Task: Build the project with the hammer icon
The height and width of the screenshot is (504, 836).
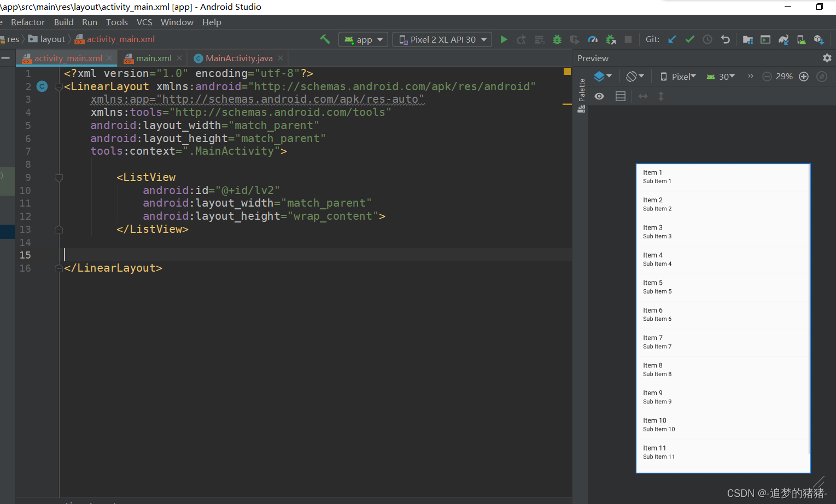Action: pyautogui.click(x=325, y=39)
